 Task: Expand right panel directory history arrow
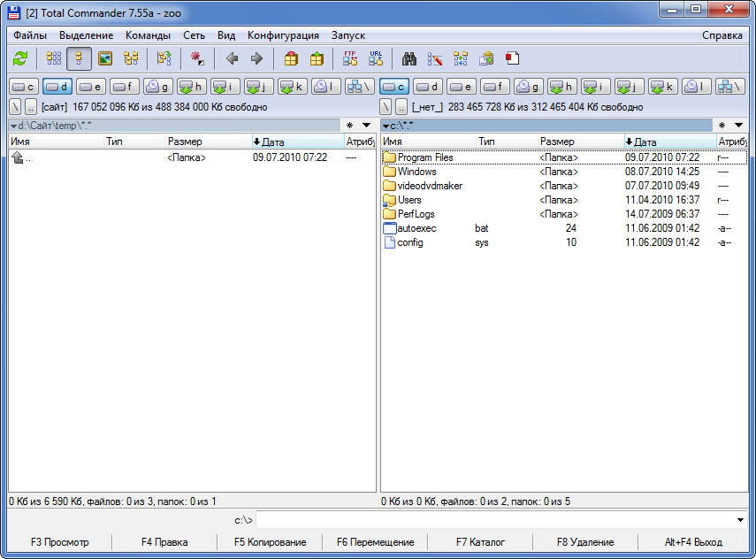tap(738, 126)
